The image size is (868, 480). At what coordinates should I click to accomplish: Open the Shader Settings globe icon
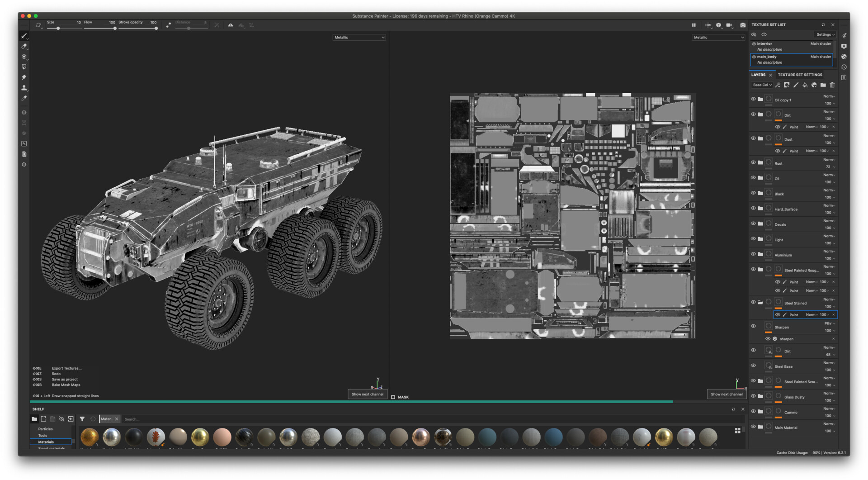[x=844, y=57]
